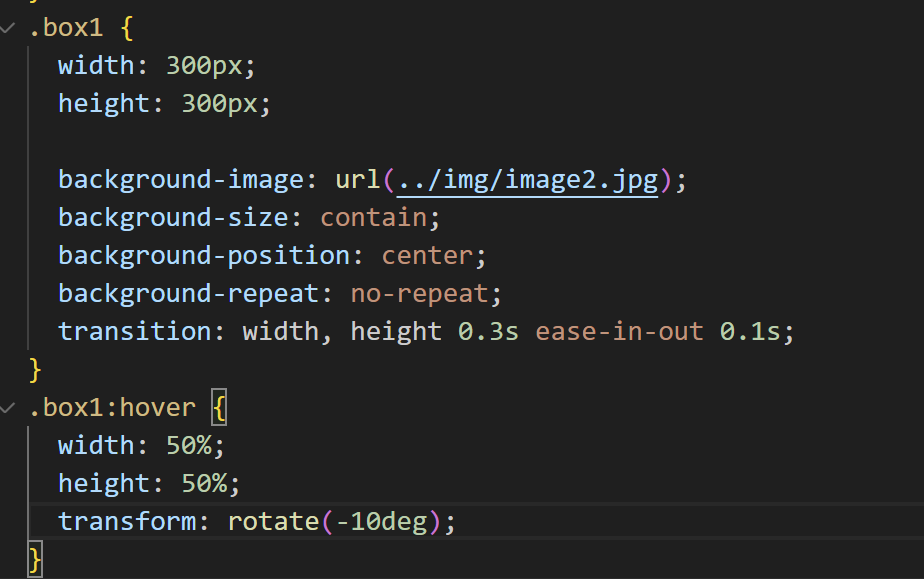Viewport: 924px width, 579px height.
Task: Click the transition property name
Action: 135,332
